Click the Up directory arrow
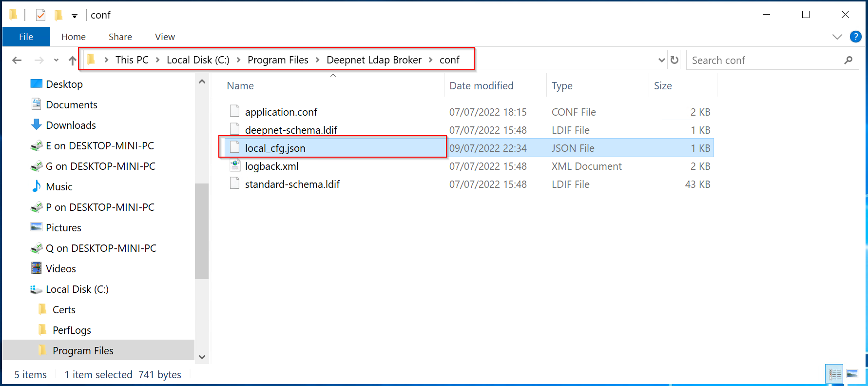The width and height of the screenshot is (868, 386). [x=73, y=61]
